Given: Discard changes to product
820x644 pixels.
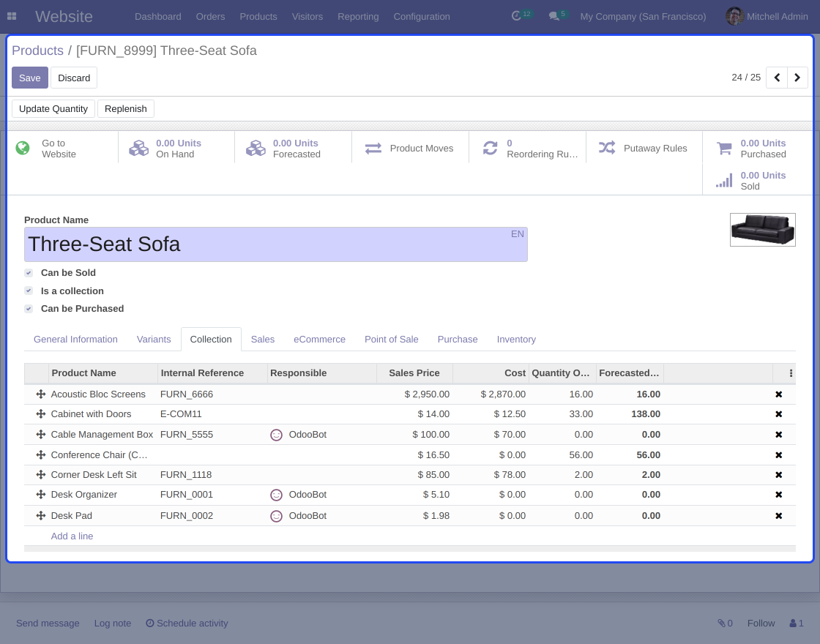Looking at the screenshot, I should 74,78.
